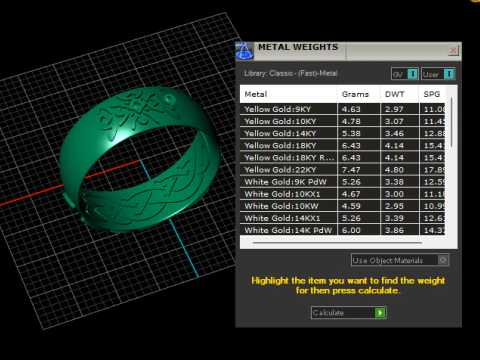The width and height of the screenshot is (480, 360).
Task: Select the White Gold:14KX1 row
Action: coord(342,218)
